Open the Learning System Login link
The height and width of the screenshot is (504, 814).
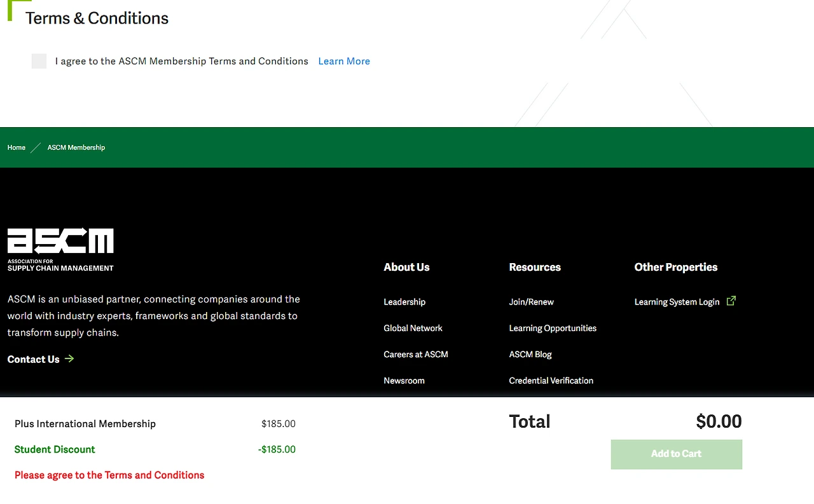point(677,302)
